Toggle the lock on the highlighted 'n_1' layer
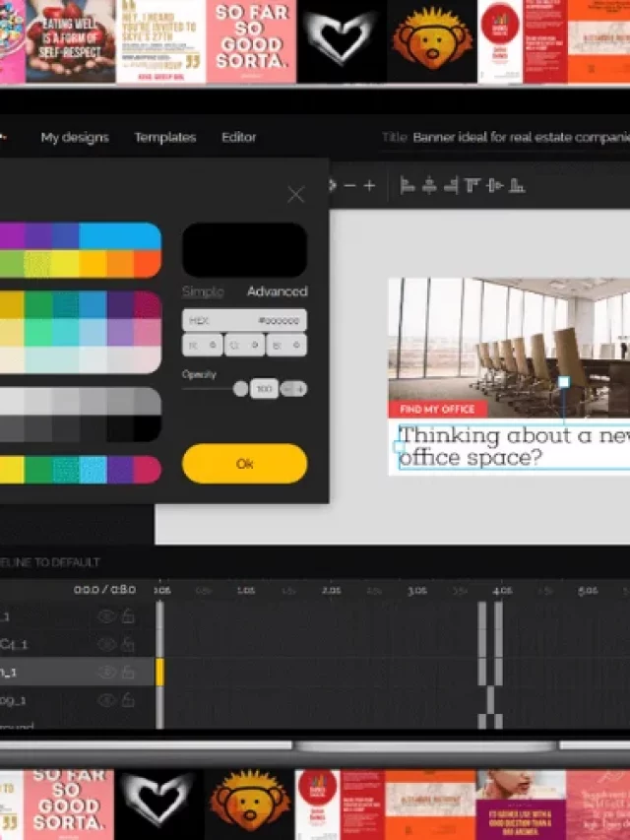Screen dimensions: 630x840 coord(128,672)
